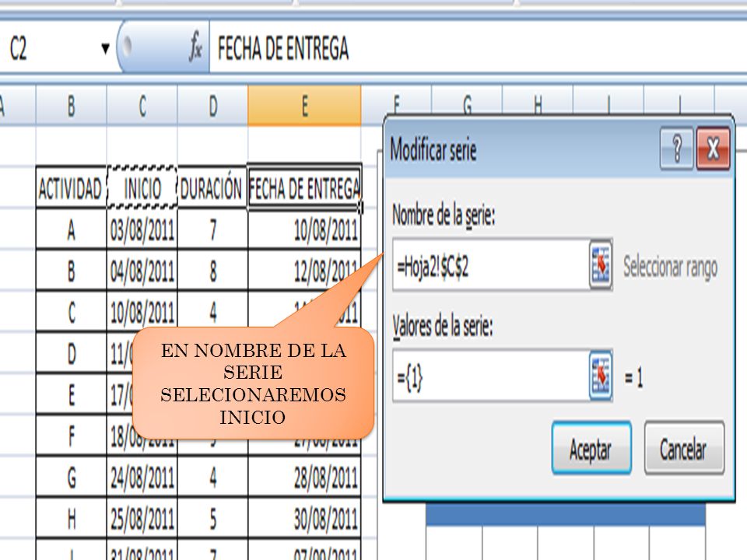Image resolution: width=747 pixels, height=560 pixels.
Task: Click the Valores de la serie input field
Action: [x=491, y=376]
